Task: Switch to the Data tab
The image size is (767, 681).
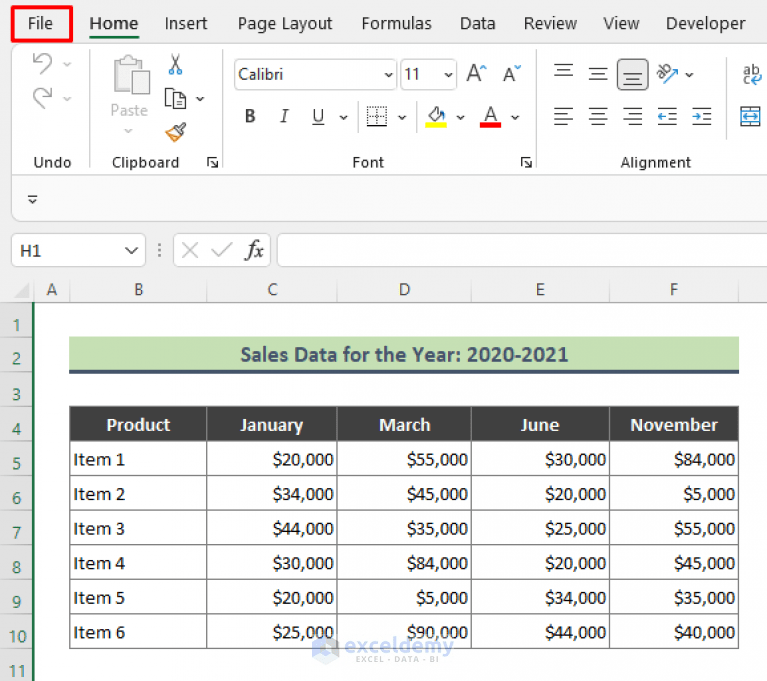Action: (477, 23)
